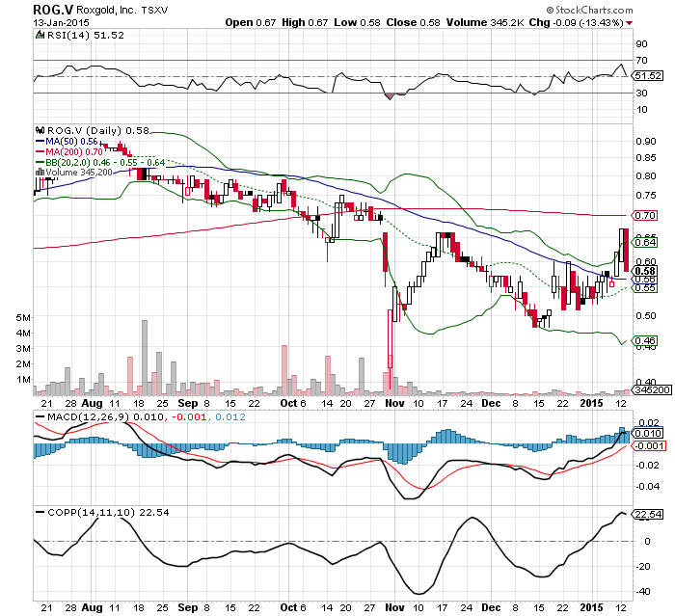Image resolution: width=675 pixels, height=616 pixels.
Task: Click the 0.70 MA(200) price tag
Action: coord(645,215)
